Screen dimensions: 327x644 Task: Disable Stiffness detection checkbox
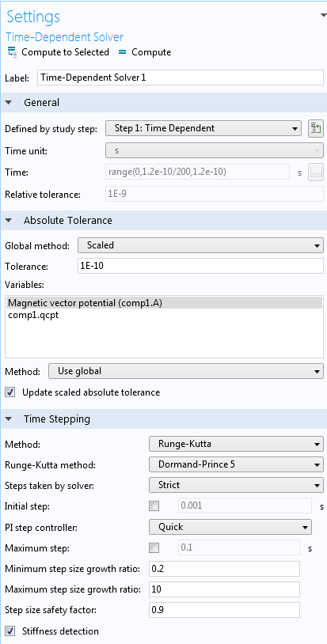tap(10, 631)
